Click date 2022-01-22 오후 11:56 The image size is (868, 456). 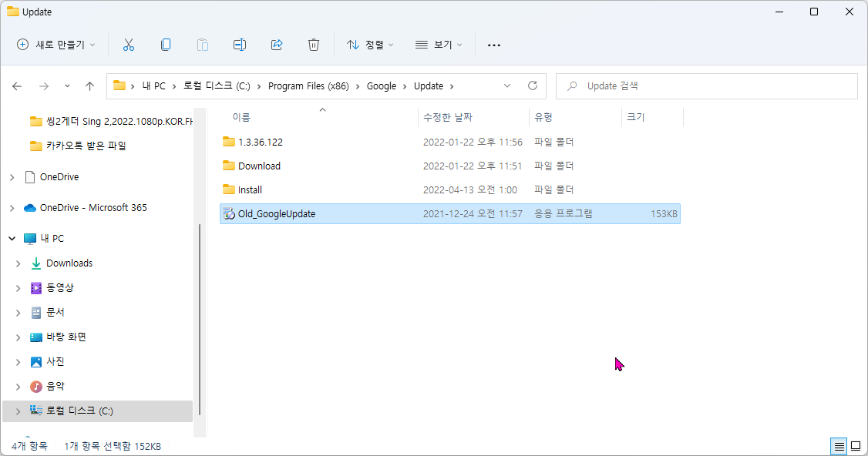473,142
